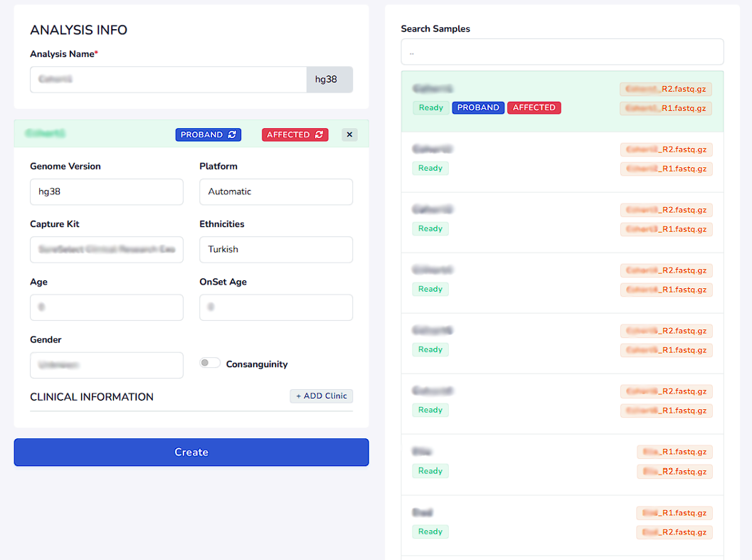Click the Genome Version field

pos(107,191)
